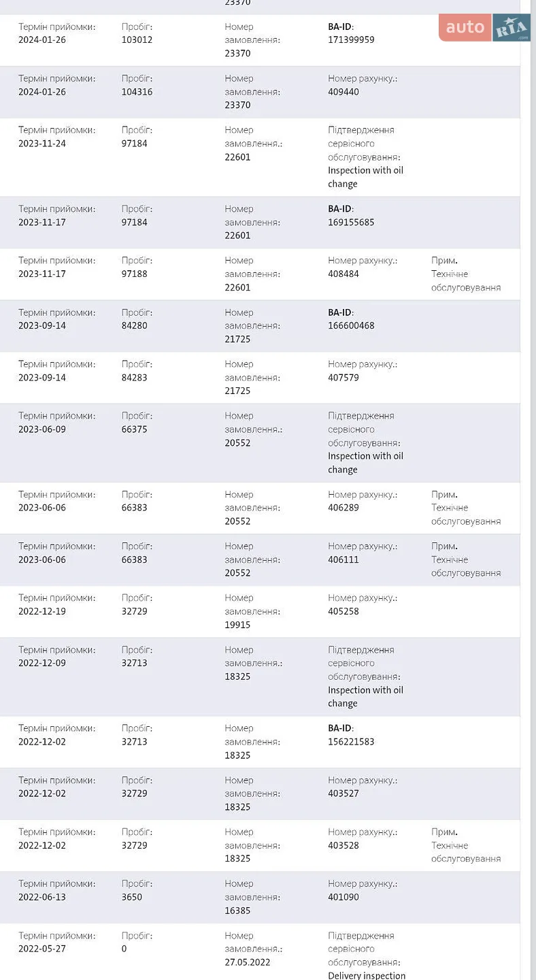The height and width of the screenshot is (980, 536).
Task: Select invoice number 407579
Action: click(x=344, y=378)
